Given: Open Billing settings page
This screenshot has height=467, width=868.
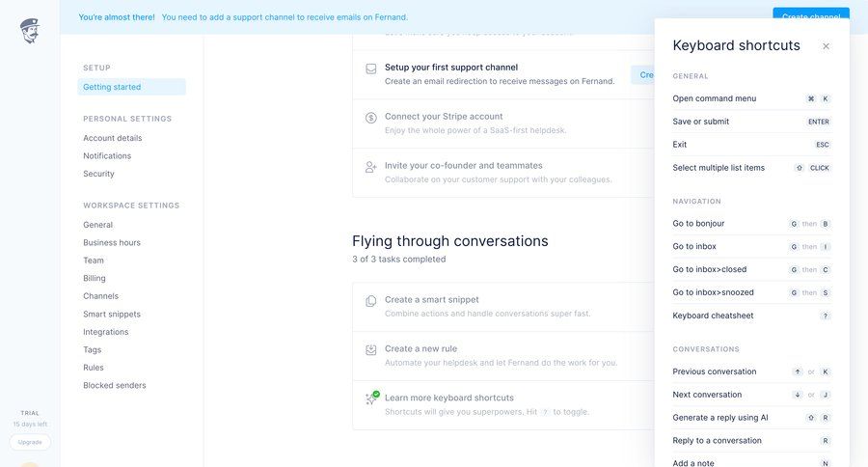Looking at the screenshot, I should [95, 278].
